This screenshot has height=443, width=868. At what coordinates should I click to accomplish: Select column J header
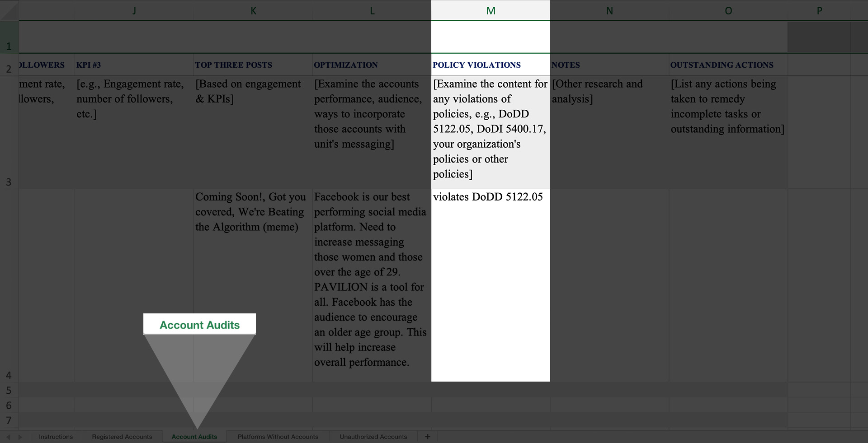pos(134,10)
